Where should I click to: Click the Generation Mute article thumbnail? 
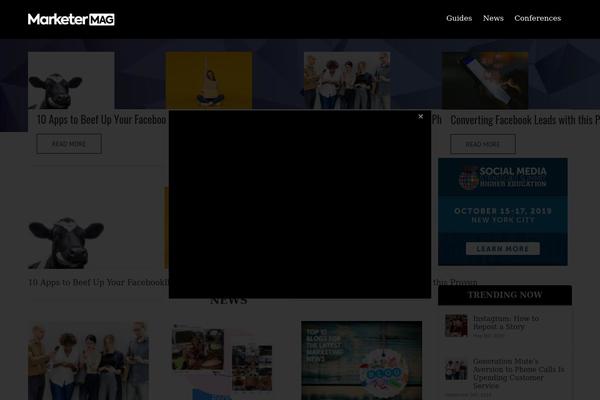point(456,370)
